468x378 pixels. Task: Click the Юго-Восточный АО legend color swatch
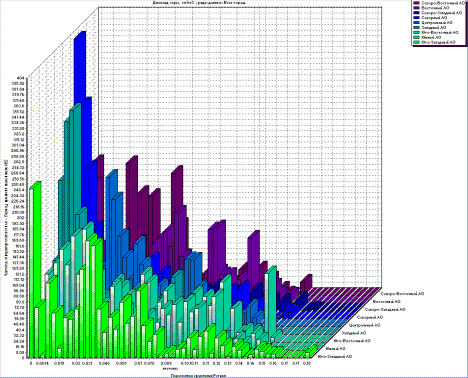[417, 32]
